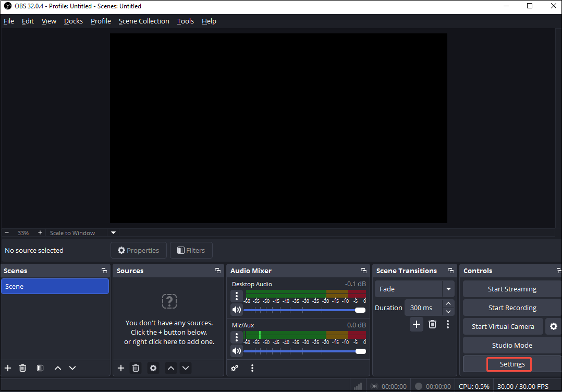The image size is (562, 392).
Task: Open advanced audio properties gear
Action: [234, 368]
